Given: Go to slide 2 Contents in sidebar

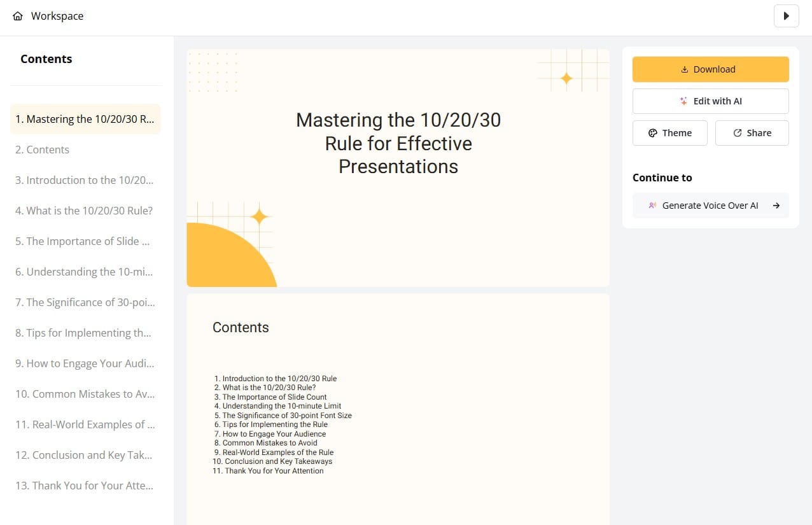Looking at the screenshot, I should pos(85,150).
